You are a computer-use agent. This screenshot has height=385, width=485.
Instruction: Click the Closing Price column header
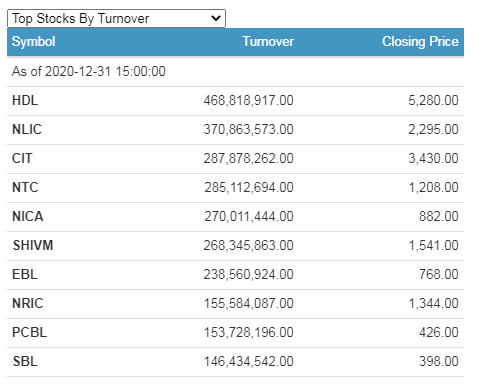(x=420, y=42)
